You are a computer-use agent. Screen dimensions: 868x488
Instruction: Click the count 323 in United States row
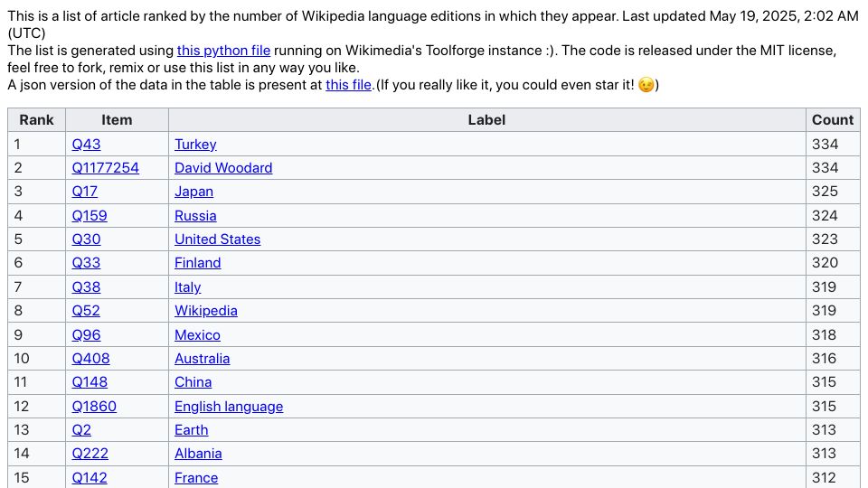pos(825,239)
